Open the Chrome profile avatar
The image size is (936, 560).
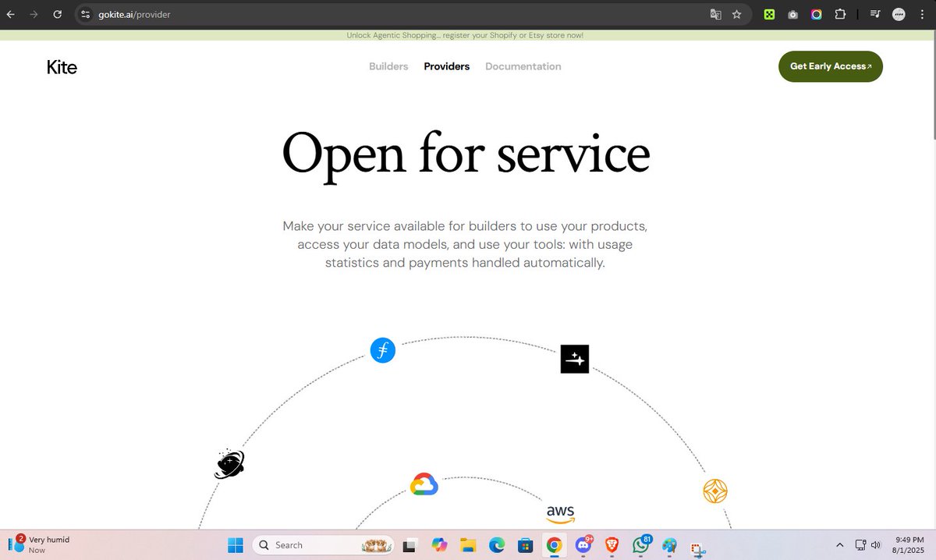click(899, 14)
